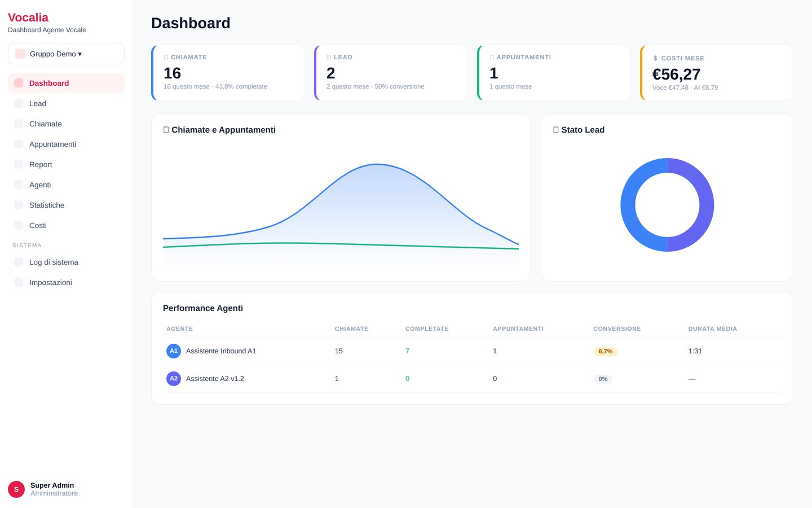Click '2 questo mese · 50% conversione' text
Viewport: 812px width, 508px height.
point(376,86)
